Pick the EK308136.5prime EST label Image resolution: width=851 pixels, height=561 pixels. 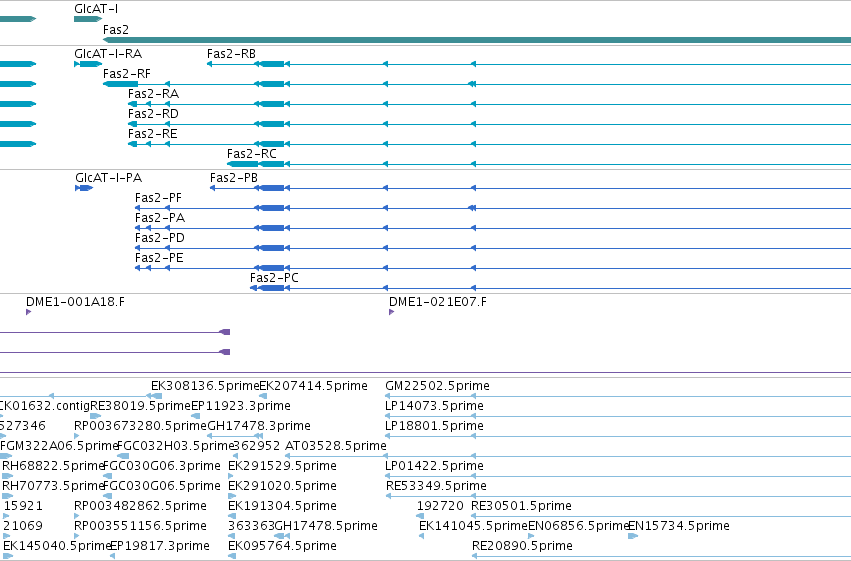pyautogui.click(x=205, y=386)
